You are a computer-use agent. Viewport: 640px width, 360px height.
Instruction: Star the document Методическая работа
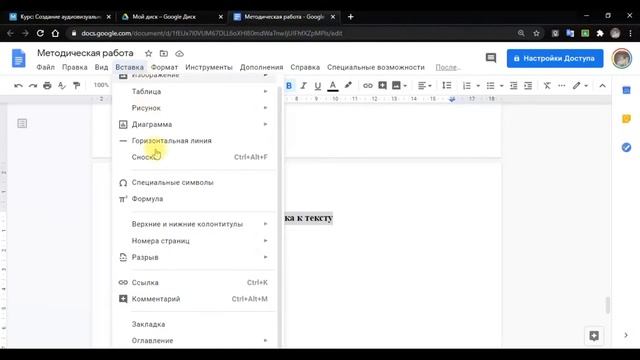(x=149, y=53)
